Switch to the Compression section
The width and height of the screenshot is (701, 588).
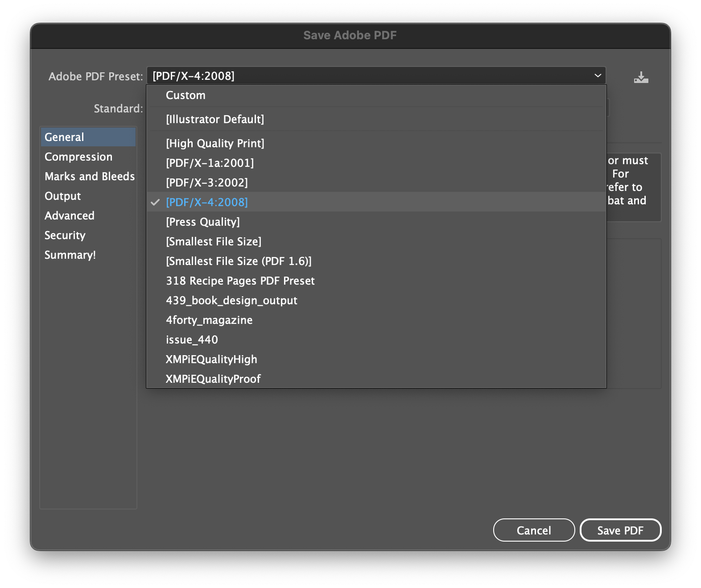[88, 157]
